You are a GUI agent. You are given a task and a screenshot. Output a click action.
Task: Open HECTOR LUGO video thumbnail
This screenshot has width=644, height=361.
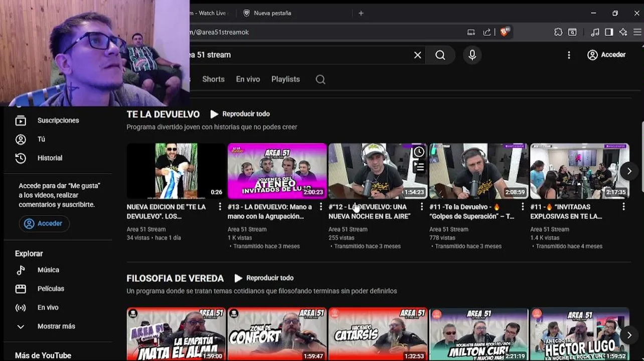[x=579, y=334]
